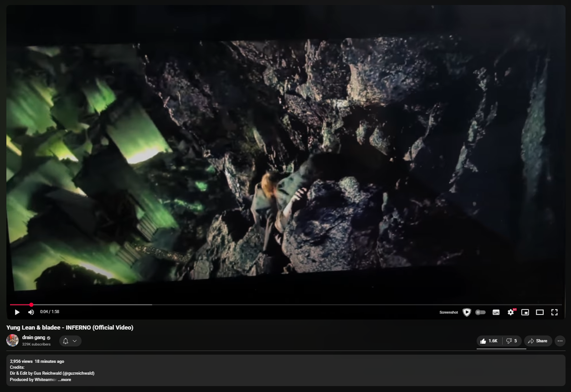571x392 pixels.
Task: Open the notification bell dropdown
Action: click(x=70, y=341)
